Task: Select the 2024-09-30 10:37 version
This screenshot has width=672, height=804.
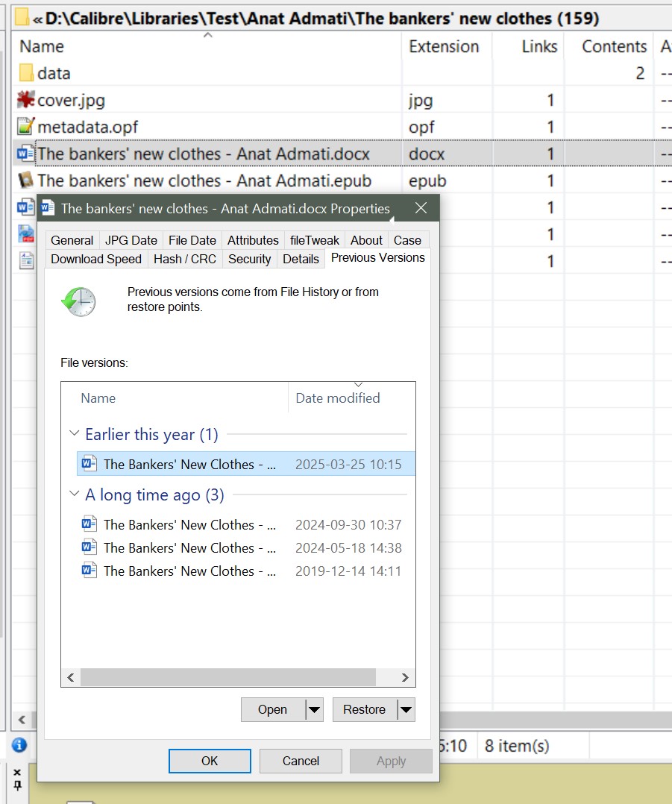Action: 246,524
